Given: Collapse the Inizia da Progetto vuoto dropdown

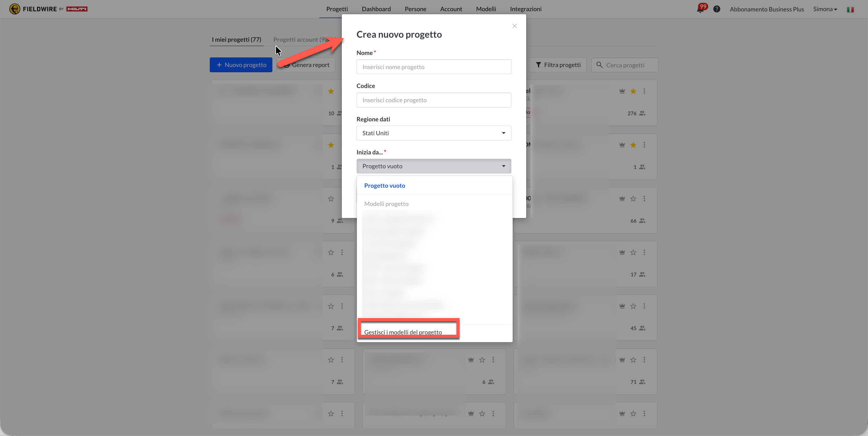Looking at the screenshot, I should [x=434, y=166].
